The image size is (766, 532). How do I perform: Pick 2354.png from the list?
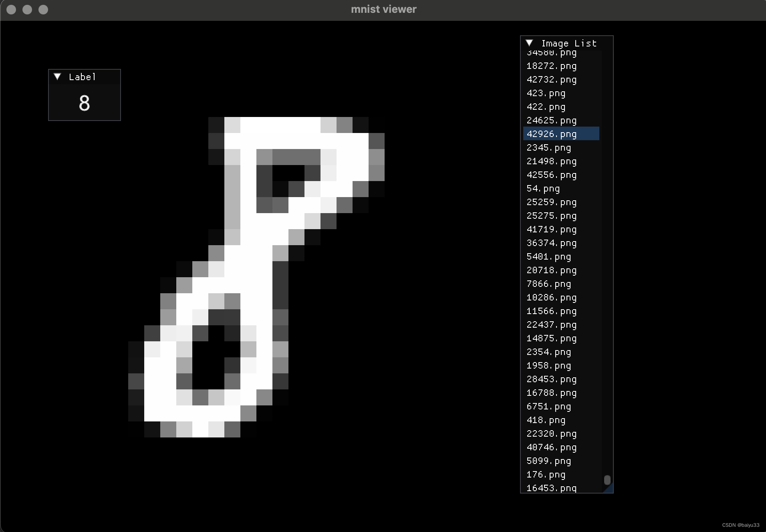pyautogui.click(x=561, y=352)
